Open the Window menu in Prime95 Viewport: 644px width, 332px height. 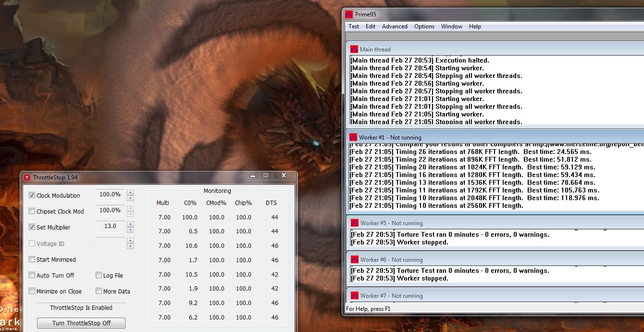point(452,26)
